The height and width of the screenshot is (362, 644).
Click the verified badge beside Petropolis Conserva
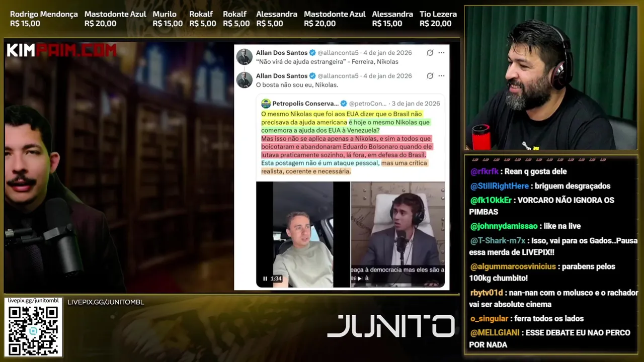pyautogui.click(x=344, y=104)
